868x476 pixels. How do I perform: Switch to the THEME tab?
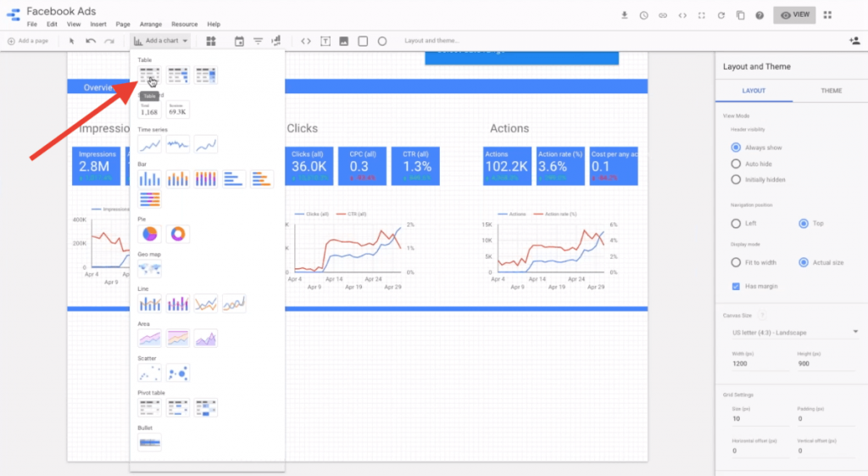(x=831, y=91)
